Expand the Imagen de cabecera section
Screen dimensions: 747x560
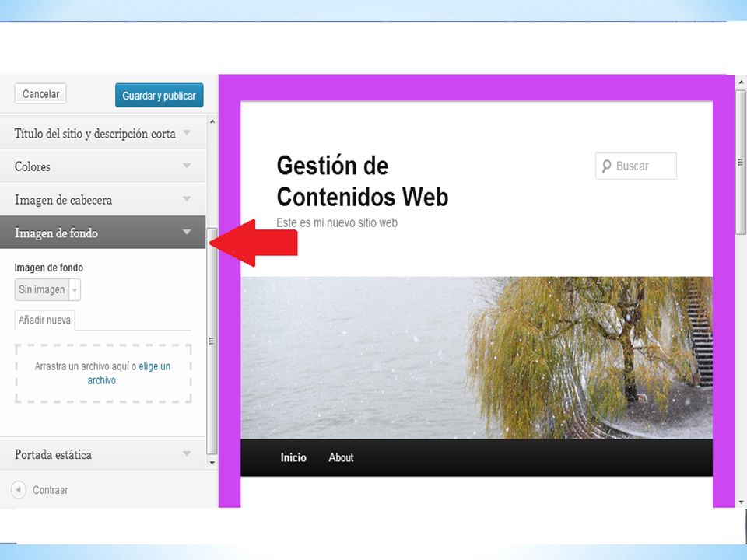(103, 200)
